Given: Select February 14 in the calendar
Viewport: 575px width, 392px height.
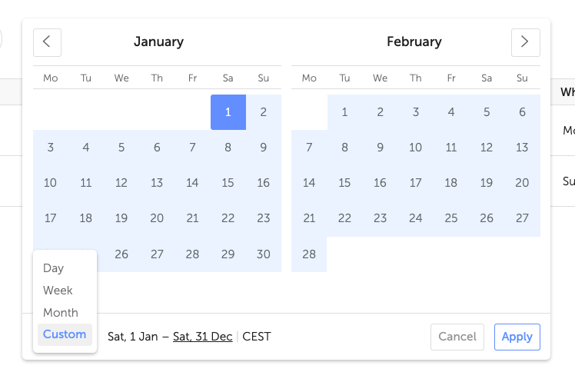Looking at the screenshot, I should (x=309, y=183).
